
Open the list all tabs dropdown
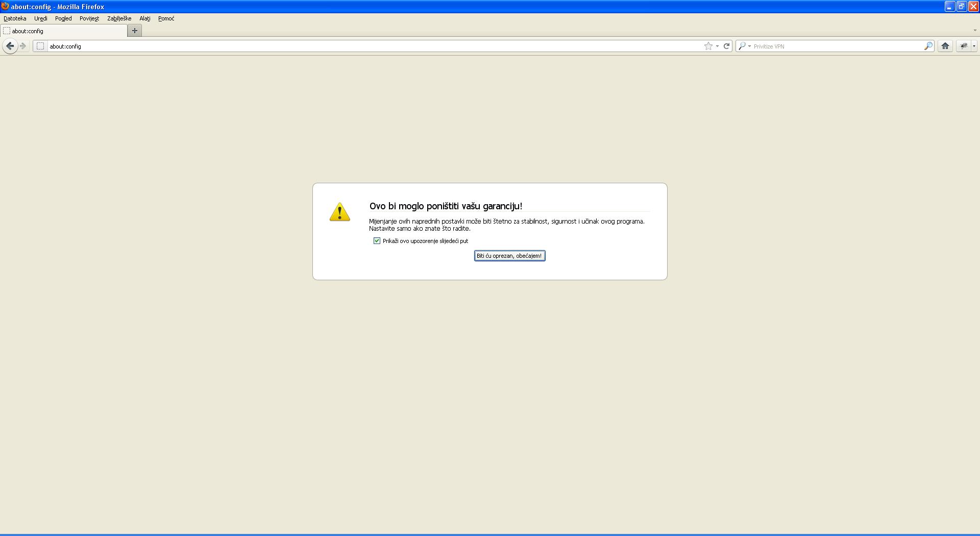974,31
